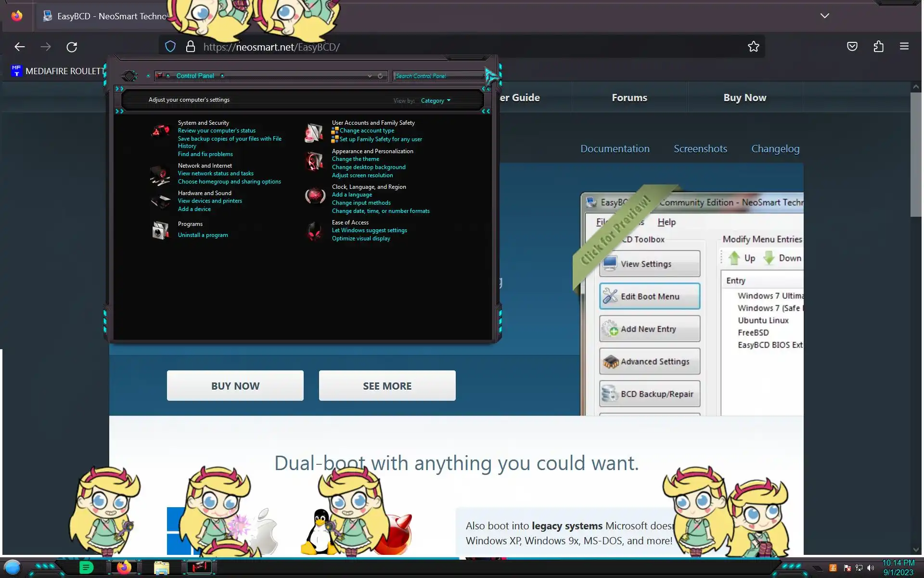Open the Control Panel address bar dropdown arrow
The image size is (924, 578).
pos(370,76)
